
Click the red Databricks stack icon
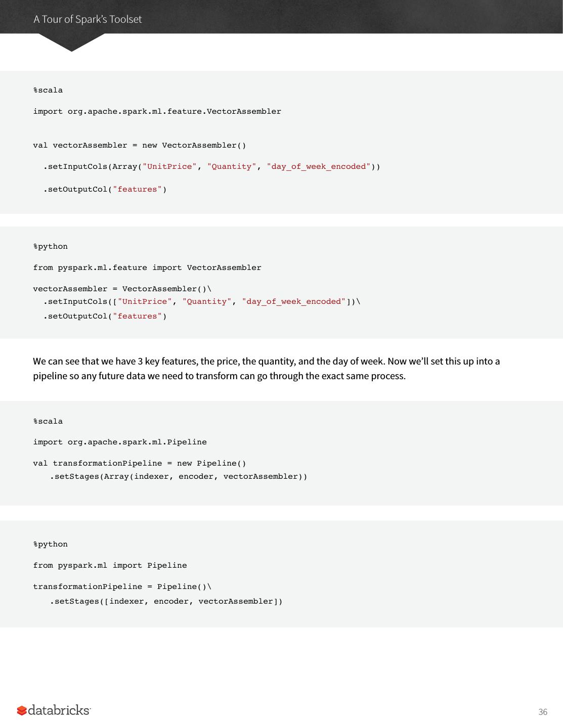(22, 711)
